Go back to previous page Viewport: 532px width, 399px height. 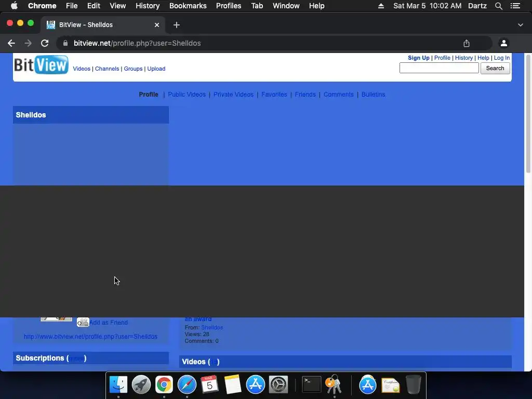(x=11, y=44)
